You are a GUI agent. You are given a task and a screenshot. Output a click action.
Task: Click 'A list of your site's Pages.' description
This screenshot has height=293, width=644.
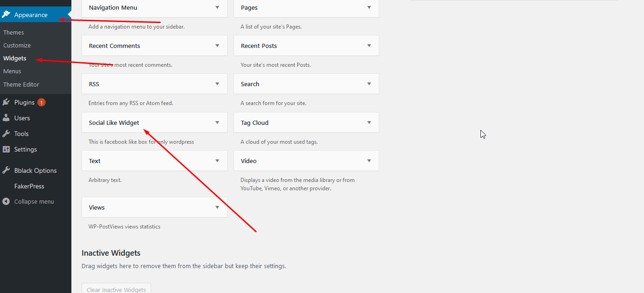tap(271, 27)
